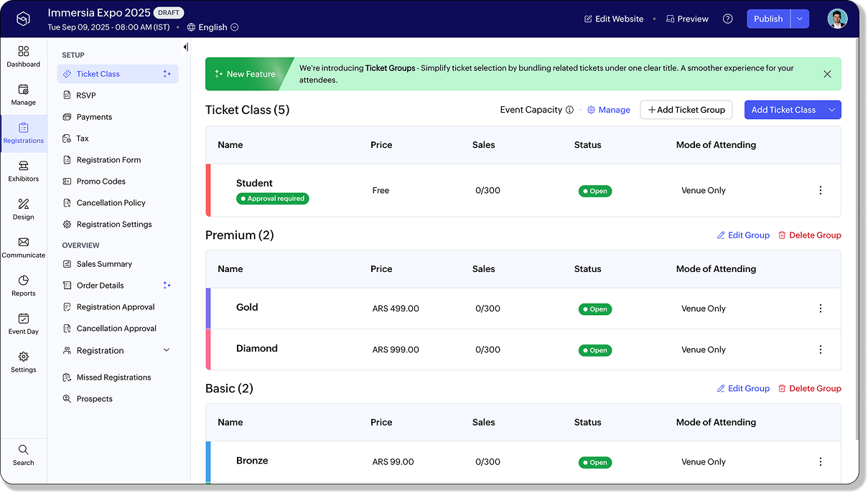Viewport: 868px width, 493px height.
Task: Click the help question mark icon
Action: 727,19
